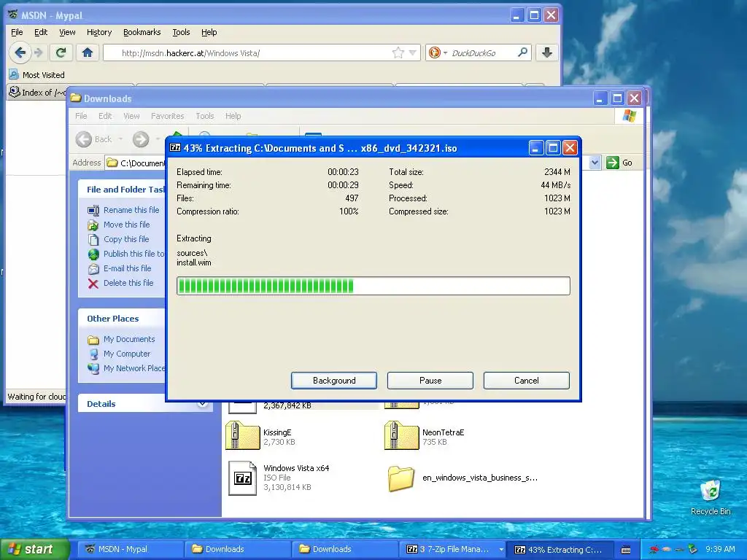Image resolution: width=747 pixels, height=560 pixels.
Task: Open My Computer in Other Places
Action: tap(127, 354)
